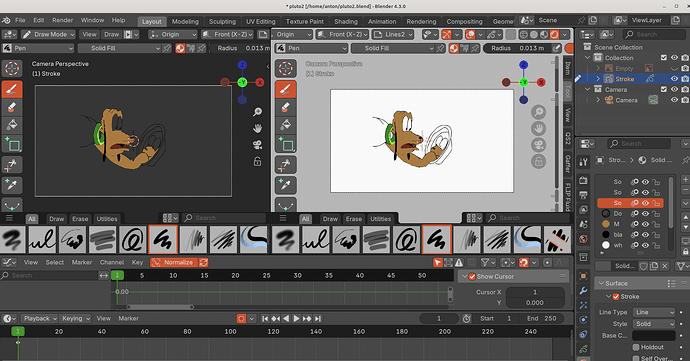This screenshot has height=361, width=690.
Task: Open the Style Solid dropdown
Action: point(654,324)
